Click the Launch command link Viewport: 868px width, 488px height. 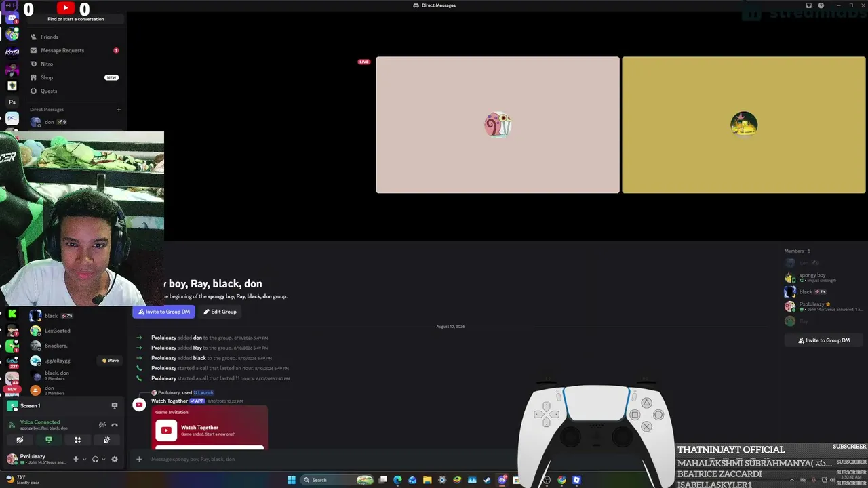point(203,393)
